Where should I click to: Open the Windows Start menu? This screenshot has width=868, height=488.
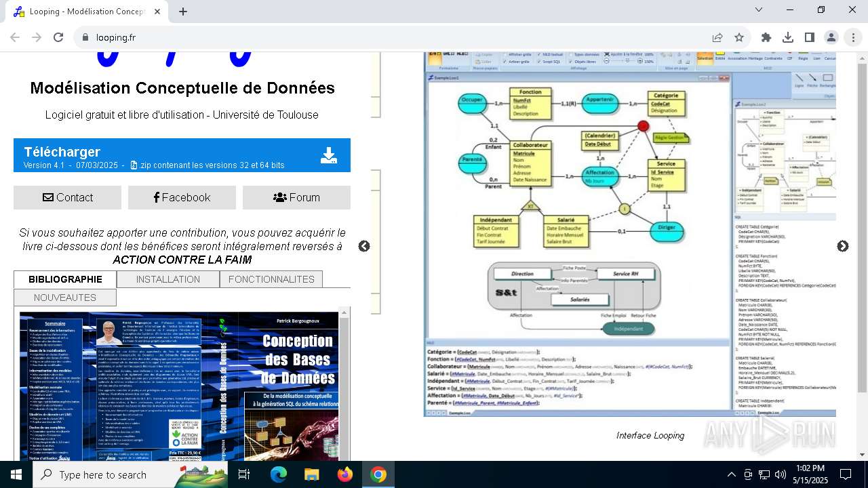[16, 474]
